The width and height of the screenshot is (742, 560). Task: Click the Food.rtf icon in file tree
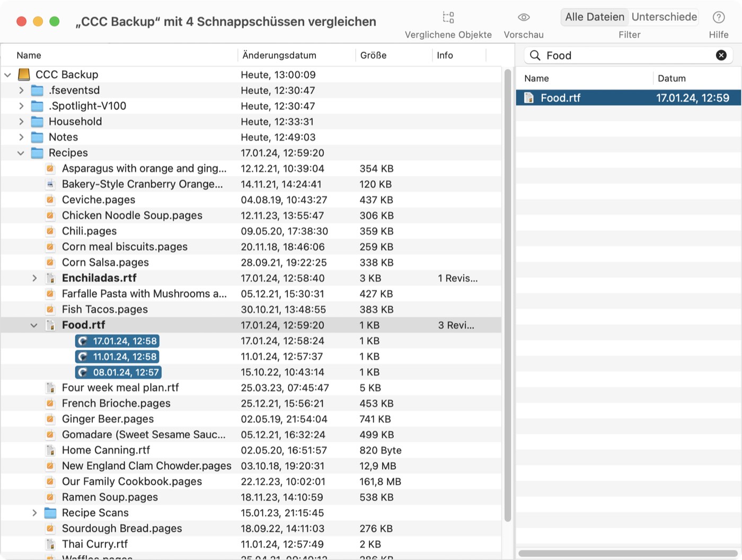coord(50,325)
